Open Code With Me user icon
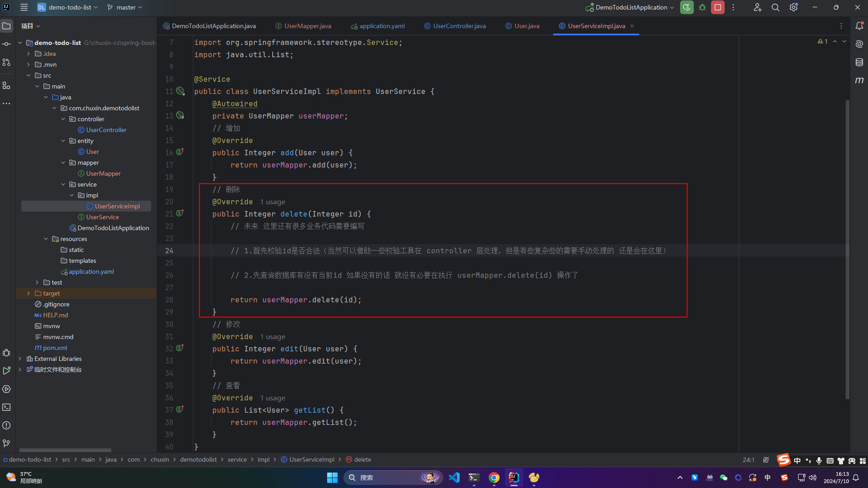Image resolution: width=868 pixels, height=488 pixels. pyautogui.click(x=757, y=7)
